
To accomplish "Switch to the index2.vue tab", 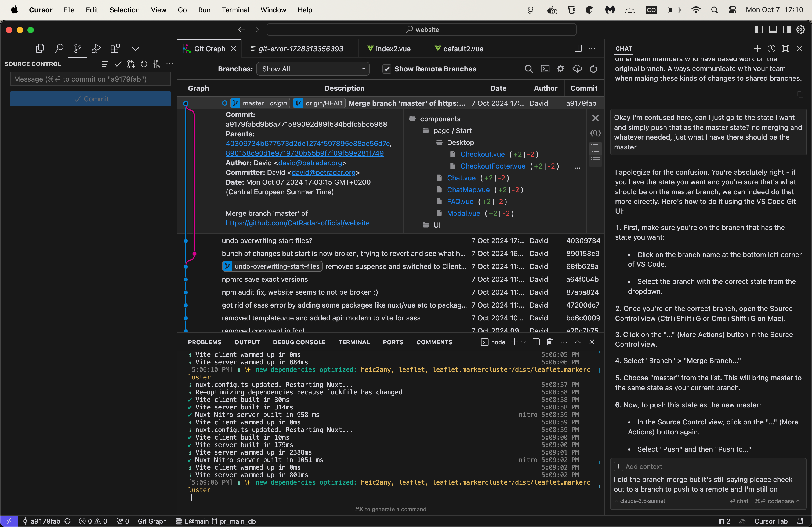I will click(393, 49).
